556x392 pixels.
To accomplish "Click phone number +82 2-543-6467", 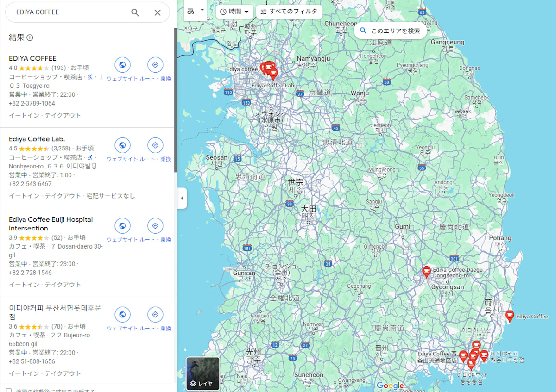I will [x=30, y=184].
